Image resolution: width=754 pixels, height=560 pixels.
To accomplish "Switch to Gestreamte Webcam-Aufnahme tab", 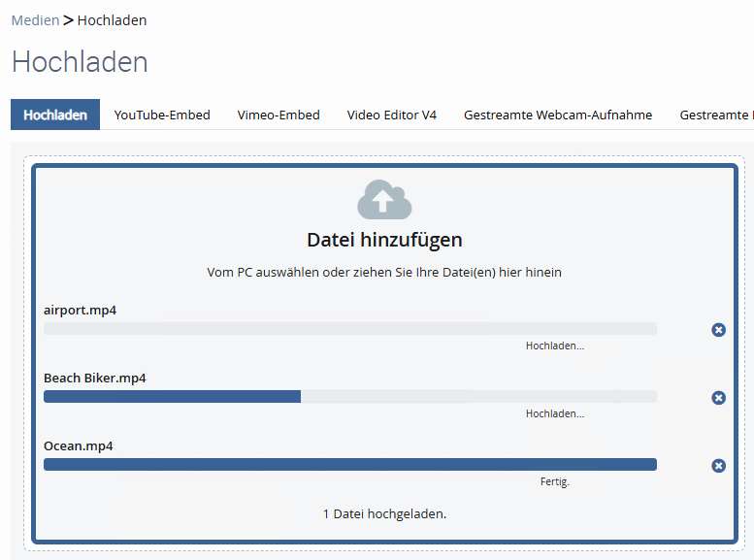I will (558, 115).
